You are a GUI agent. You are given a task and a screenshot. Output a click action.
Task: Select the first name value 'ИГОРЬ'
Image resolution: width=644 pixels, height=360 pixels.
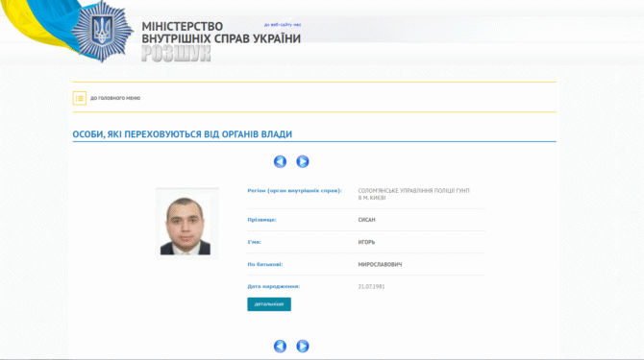tap(366, 242)
